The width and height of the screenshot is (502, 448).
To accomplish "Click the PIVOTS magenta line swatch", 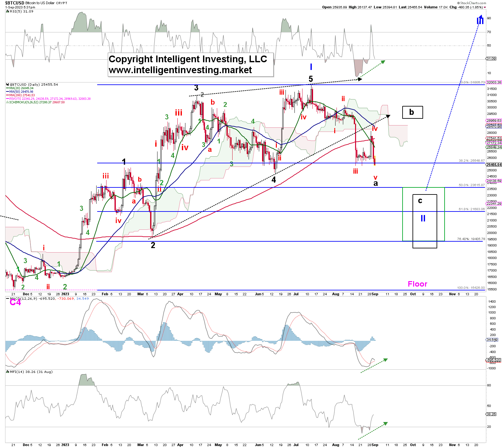I will point(7,99).
